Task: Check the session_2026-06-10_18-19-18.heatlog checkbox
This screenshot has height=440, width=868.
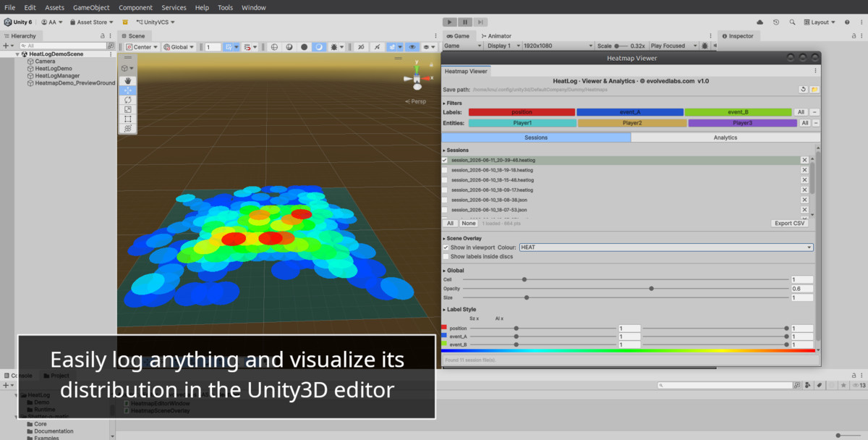Action: [x=445, y=170]
